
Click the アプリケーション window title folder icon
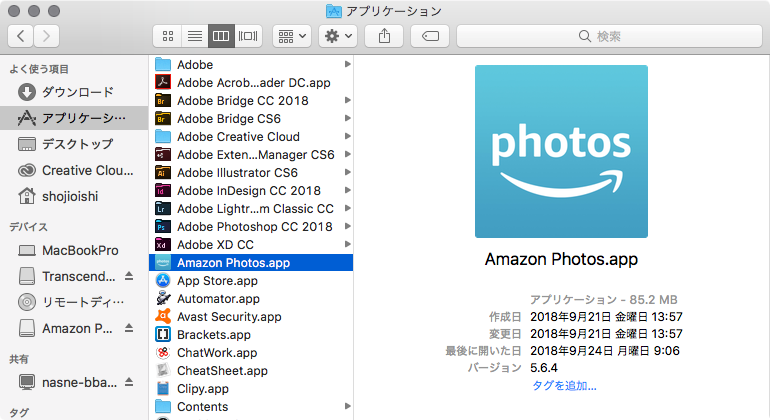pos(334,11)
